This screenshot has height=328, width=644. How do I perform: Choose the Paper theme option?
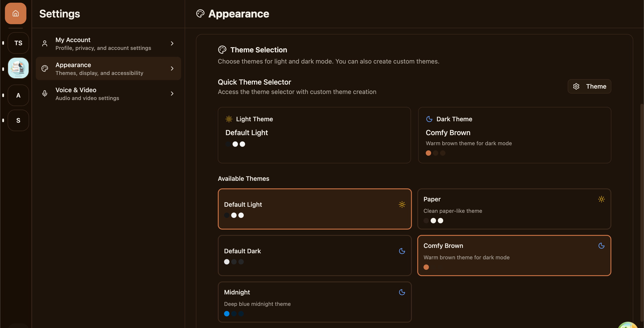point(514,209)
